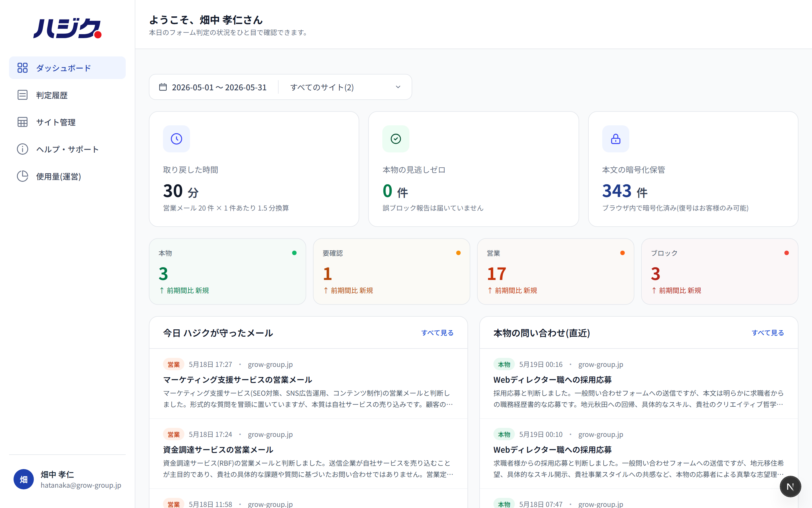
Task: Click the 本物 count card showing 3
Action: [x=228, y=271]
